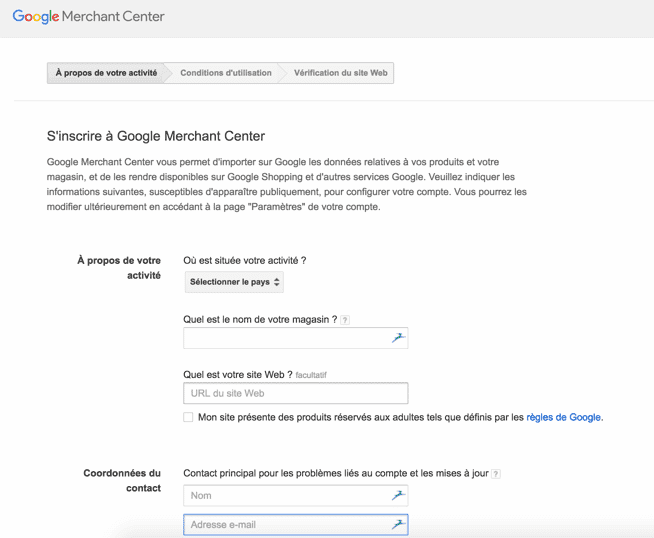Select the À propos de votre activité step
The height and width of the screenshot is (538, 654).
coord(106,73)
